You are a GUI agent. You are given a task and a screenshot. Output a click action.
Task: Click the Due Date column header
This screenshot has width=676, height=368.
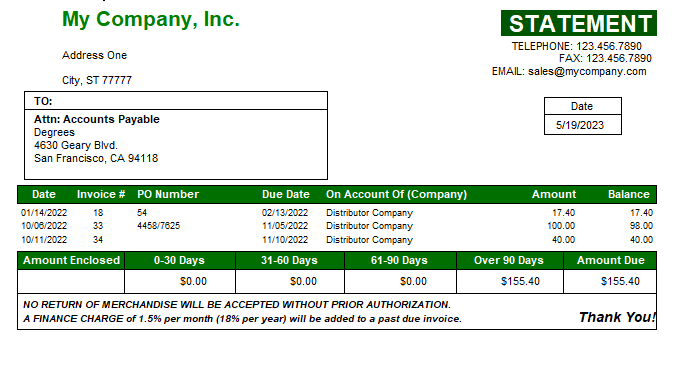click(x=285, y=194)
